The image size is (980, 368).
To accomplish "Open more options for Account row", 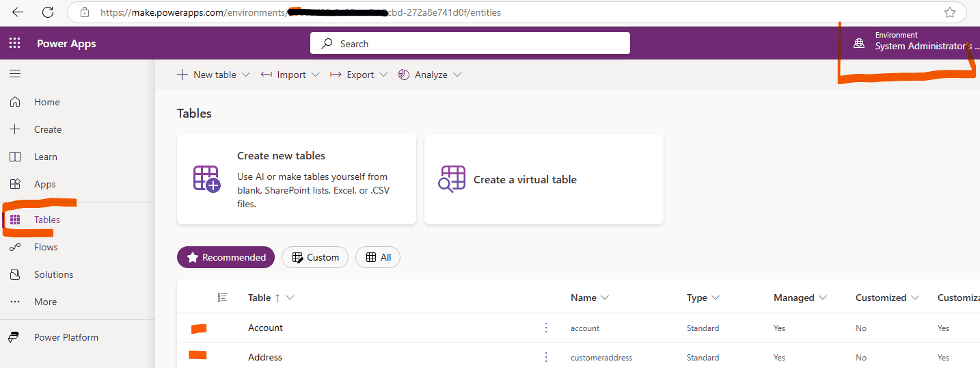I will pos(545,328).
